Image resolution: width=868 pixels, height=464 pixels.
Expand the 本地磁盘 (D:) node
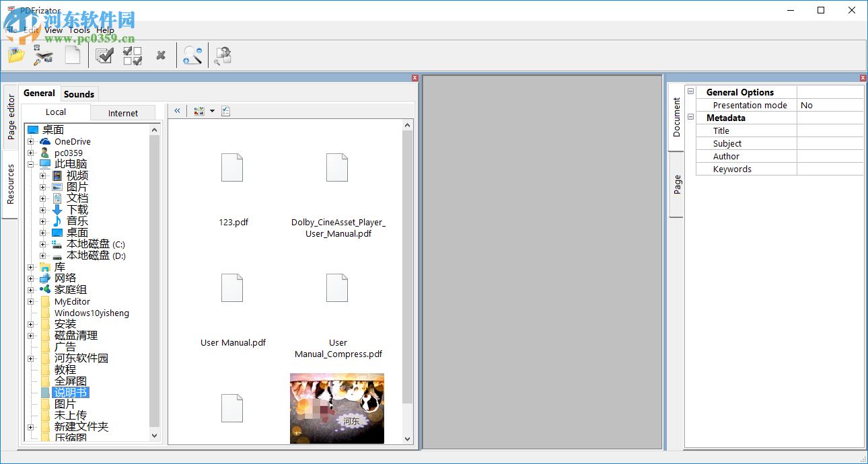42,256
